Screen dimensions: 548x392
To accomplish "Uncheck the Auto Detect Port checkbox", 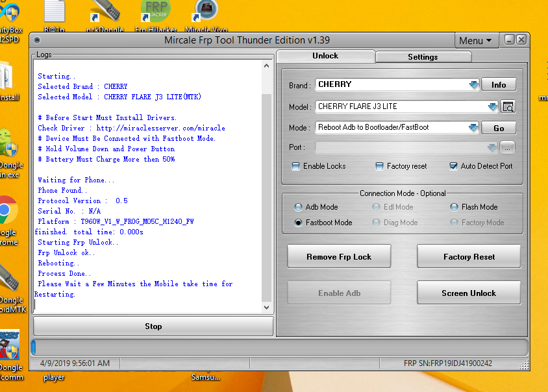I will [x=453, y=166].
